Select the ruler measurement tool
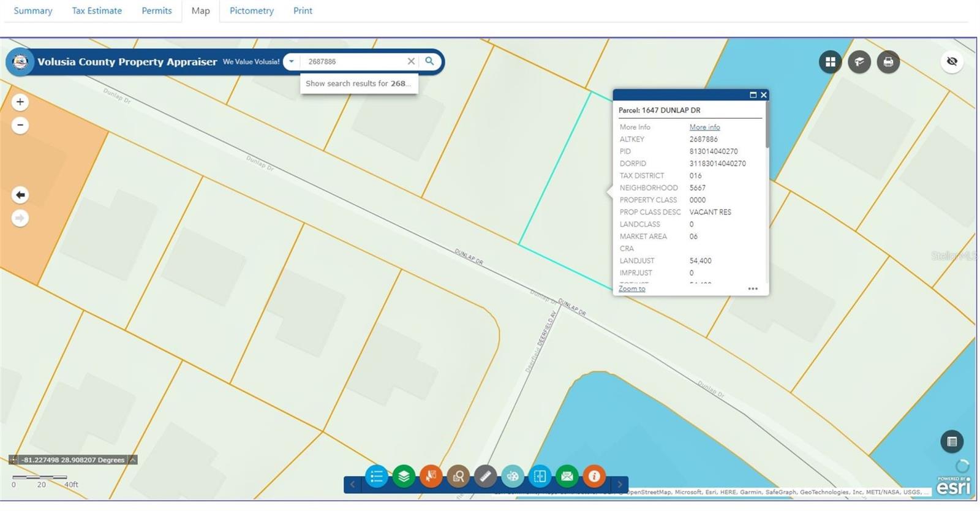The width and height of the screenshot is (980, 511). pos(485,475)
